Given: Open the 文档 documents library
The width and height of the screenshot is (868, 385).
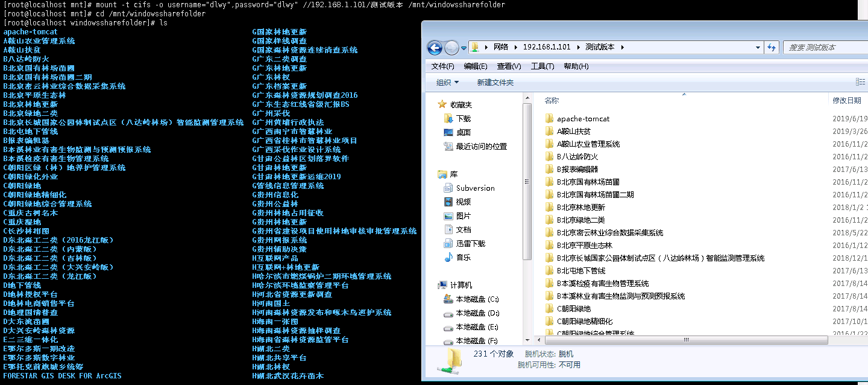Looking at the screenshot, I should click(464, 229).
